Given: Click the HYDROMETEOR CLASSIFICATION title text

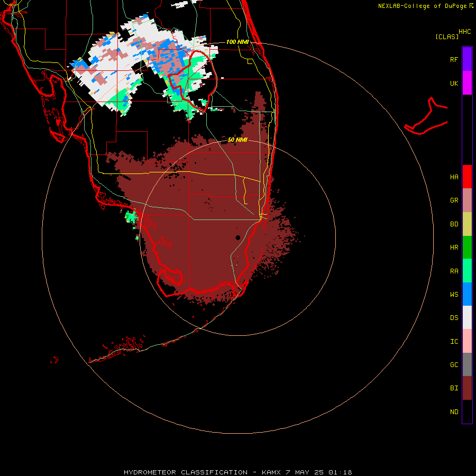Looking at the screenshot, I should coord(186,472).
